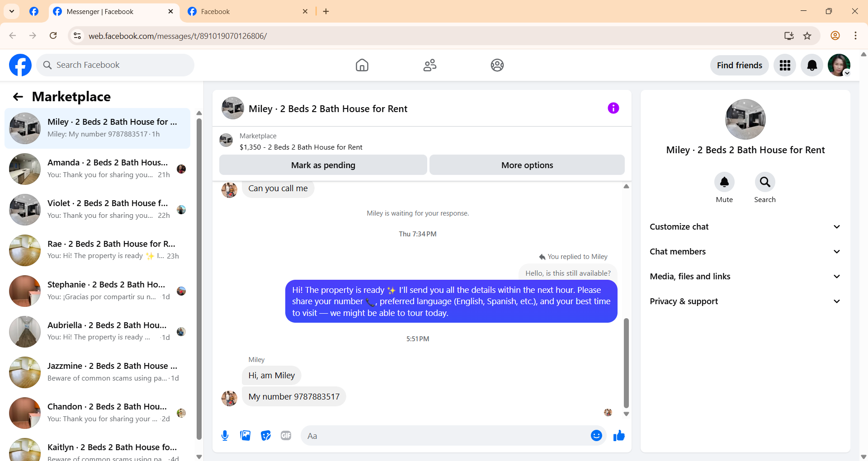Reload the page
868x461 pixels.
click(53, 36)
